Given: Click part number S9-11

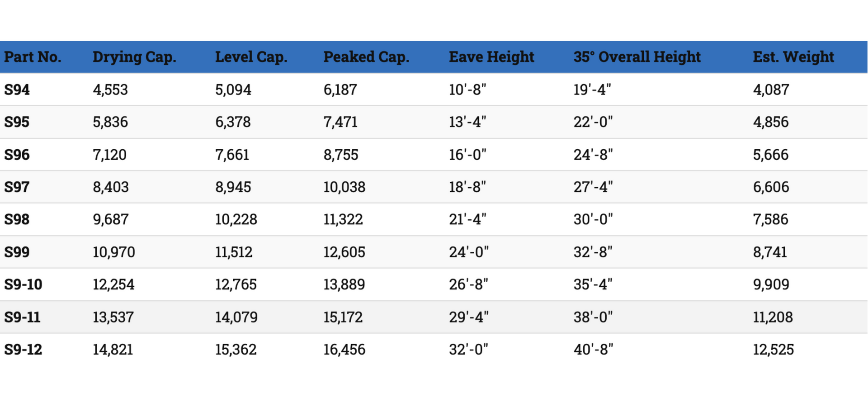Looking at the screenshot, I should pyautogui.click(x=22, y=317).
